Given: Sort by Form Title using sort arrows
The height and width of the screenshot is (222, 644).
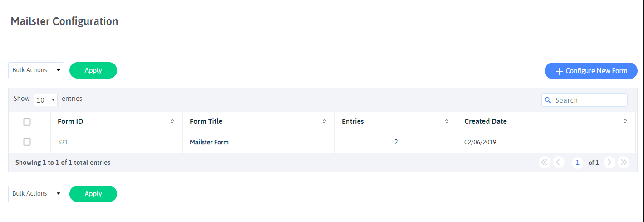Looking at the screenshot, I should 324,121.
